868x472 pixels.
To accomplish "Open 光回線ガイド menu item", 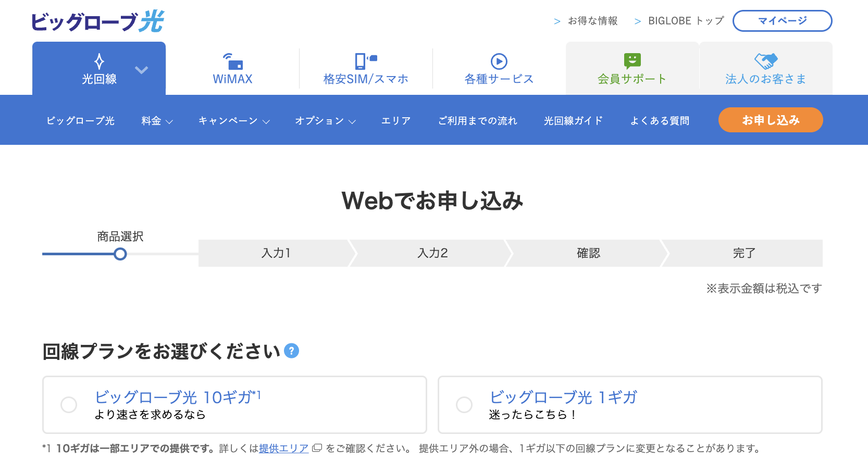I will (x=574, y=121).
